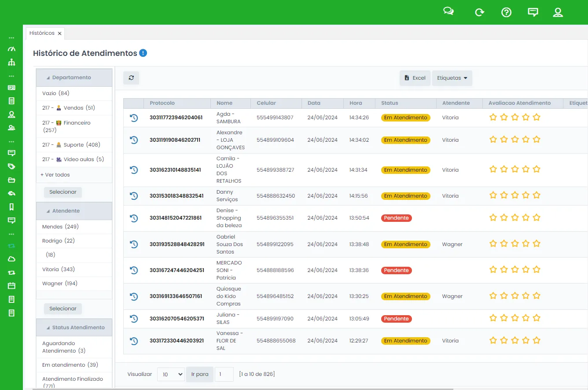The width and height of the screenshot is (588, 390).
Task: Click the fifth rating star in Agda row
Action: click(x=537, y=117)
